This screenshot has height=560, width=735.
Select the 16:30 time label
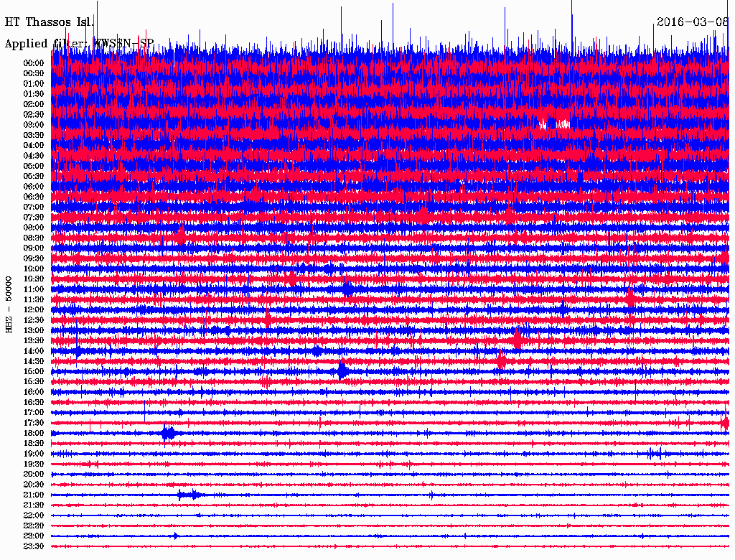tap(34, 403)
